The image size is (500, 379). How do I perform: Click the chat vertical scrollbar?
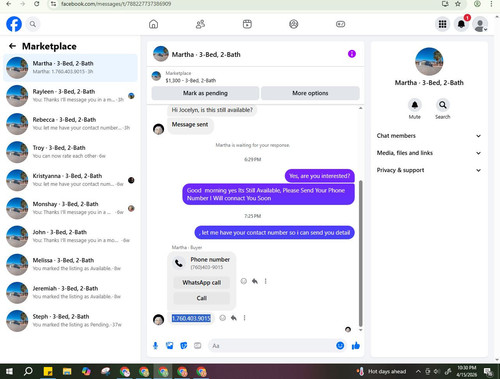360,253
